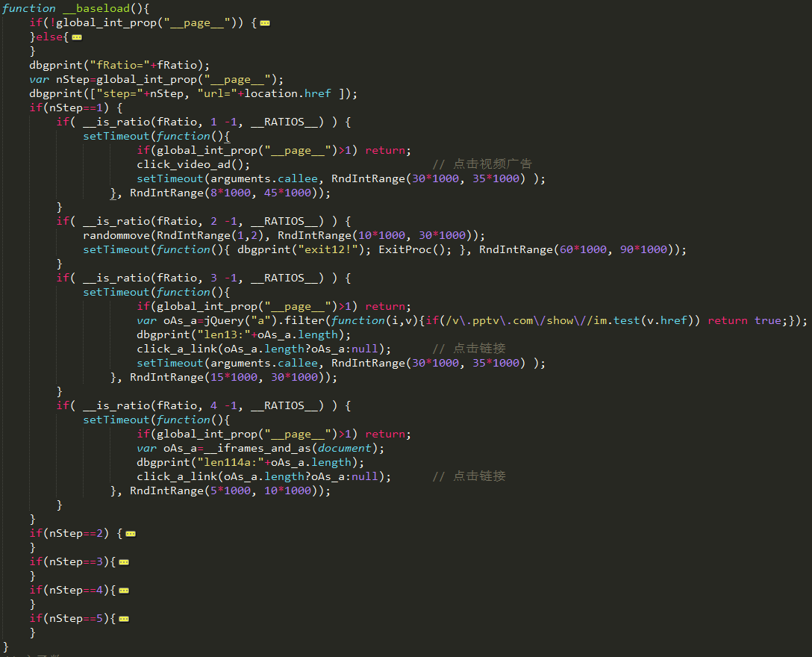This screenshot has width=812, height=657.
Task: Expand folded block after if(!global_int_prop("__page__"))
Action: 265,23
